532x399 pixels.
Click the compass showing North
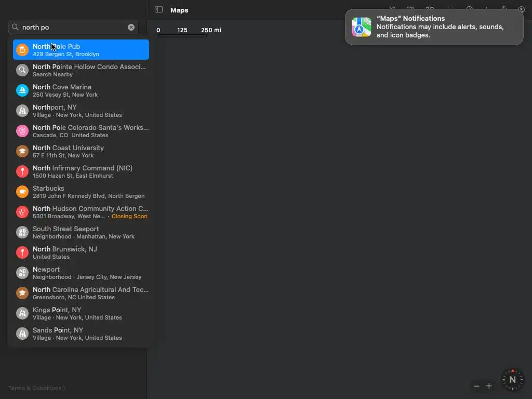[512, 380]
